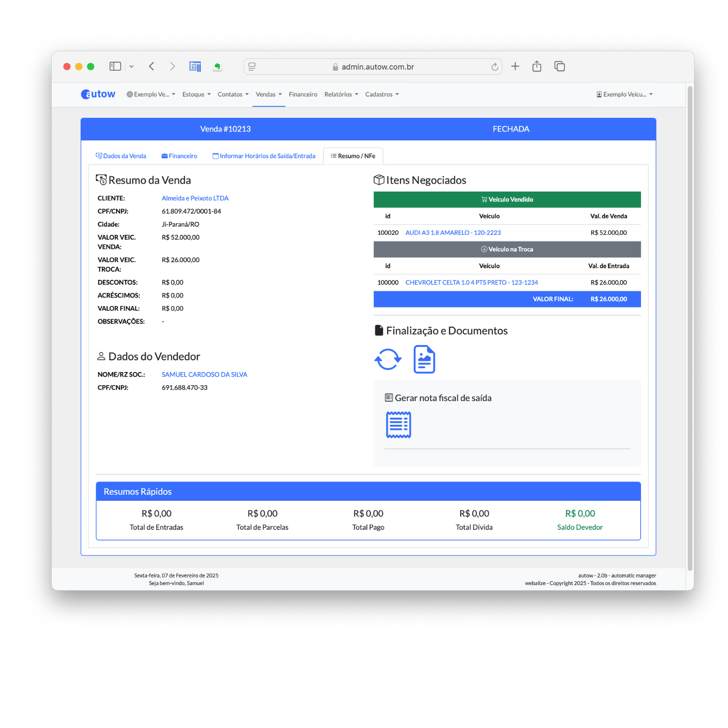Viewport: 728px width, 728px height.
Task: Switch to the Dados da Venda tab
Action: tap(121, 156)
